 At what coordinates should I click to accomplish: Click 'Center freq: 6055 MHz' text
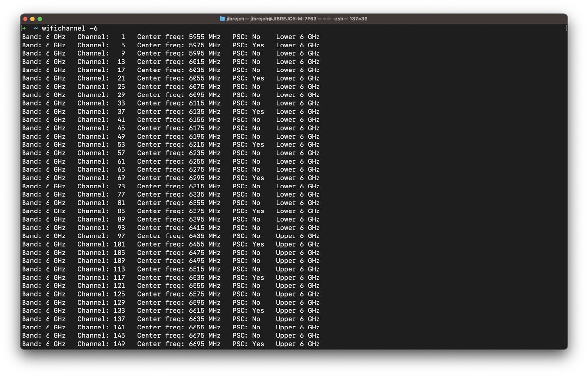coord(178,78)
